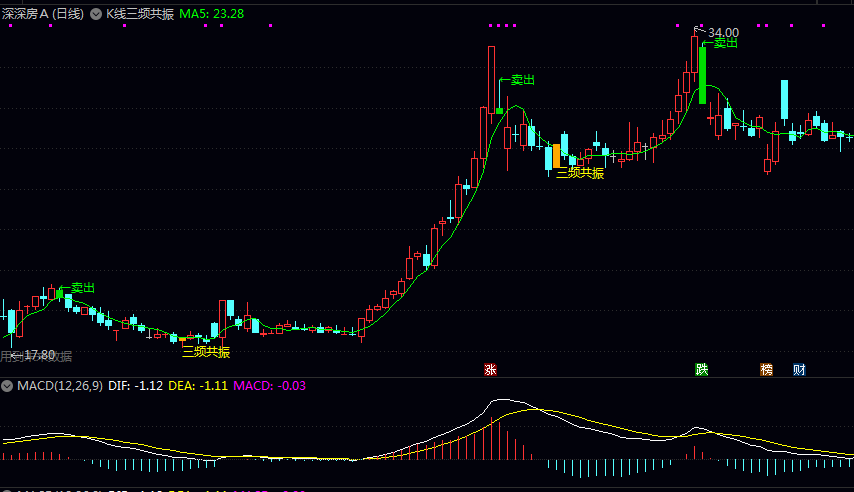Click the DEA: -1.11 value
854x492 pixels.
coord(198,386)
